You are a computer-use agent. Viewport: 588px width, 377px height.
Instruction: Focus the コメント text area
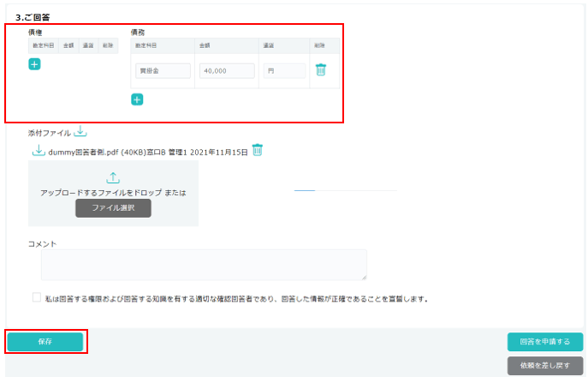[x=204, y=265]
